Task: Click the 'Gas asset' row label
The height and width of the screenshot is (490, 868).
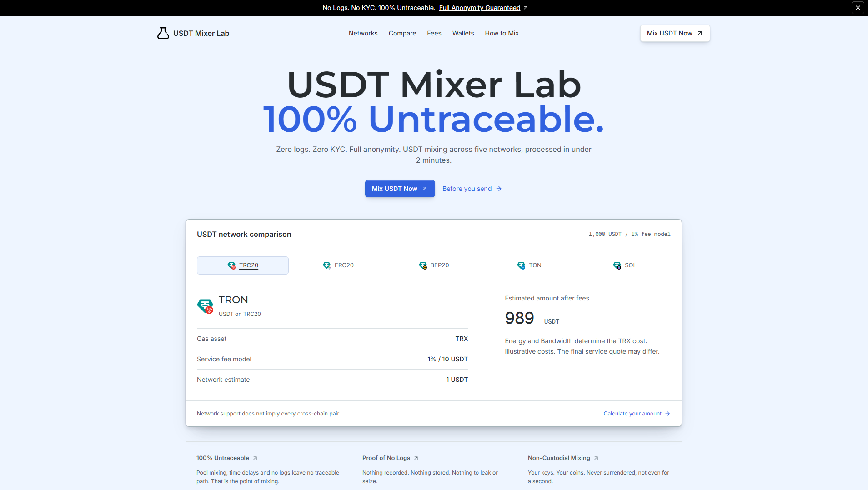Action: tap(211, 339)
